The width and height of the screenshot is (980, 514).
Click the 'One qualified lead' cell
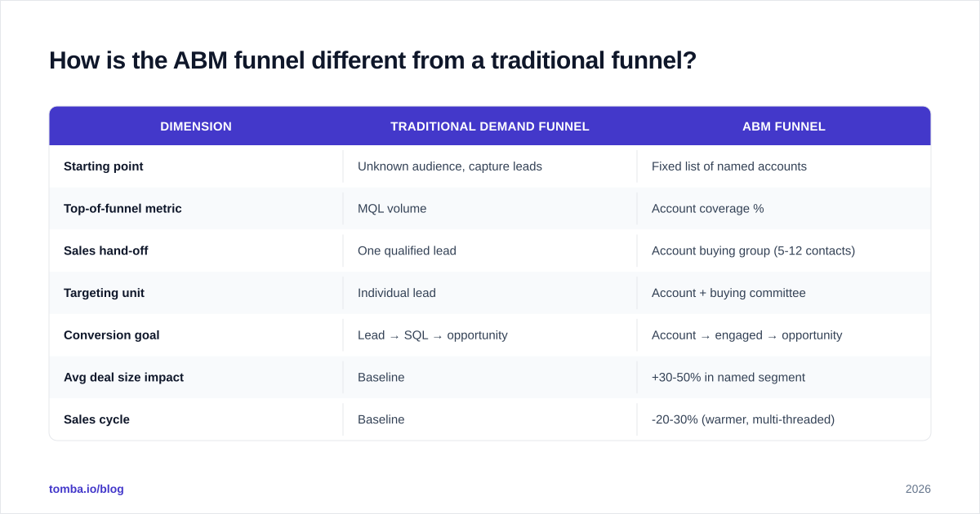(x=407, y=251)
